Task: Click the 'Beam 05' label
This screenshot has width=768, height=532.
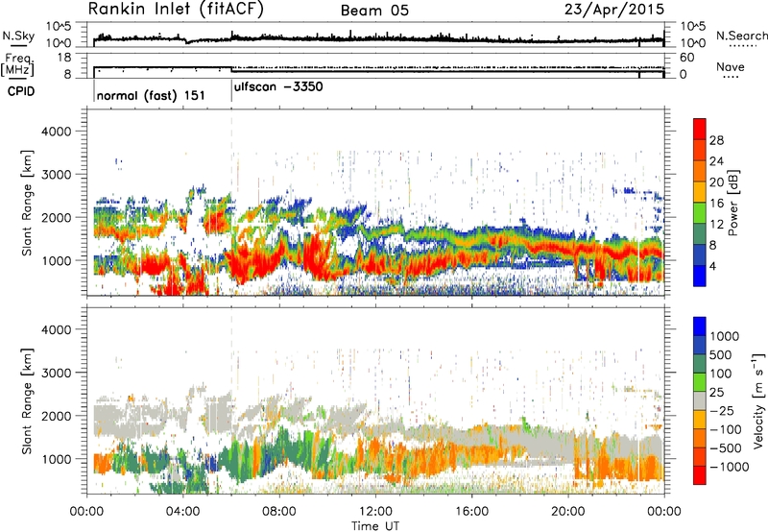Action: pos(374,11)
